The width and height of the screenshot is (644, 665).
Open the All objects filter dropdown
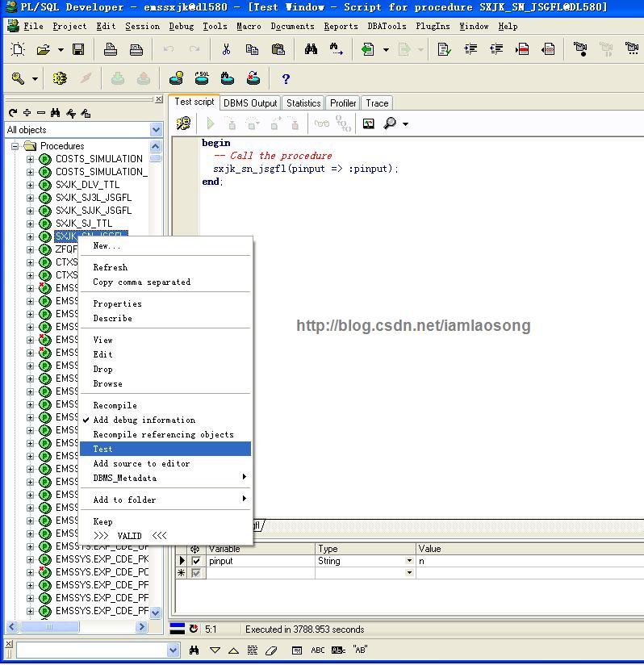coord(156,130)
